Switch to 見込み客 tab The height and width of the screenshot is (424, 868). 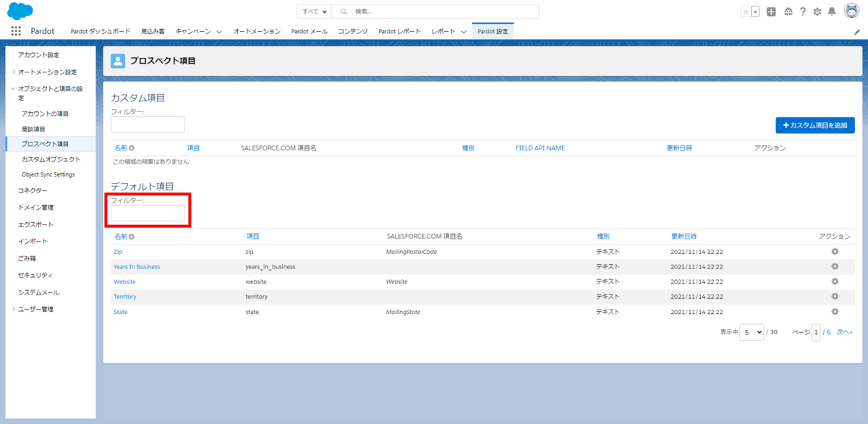153,32
